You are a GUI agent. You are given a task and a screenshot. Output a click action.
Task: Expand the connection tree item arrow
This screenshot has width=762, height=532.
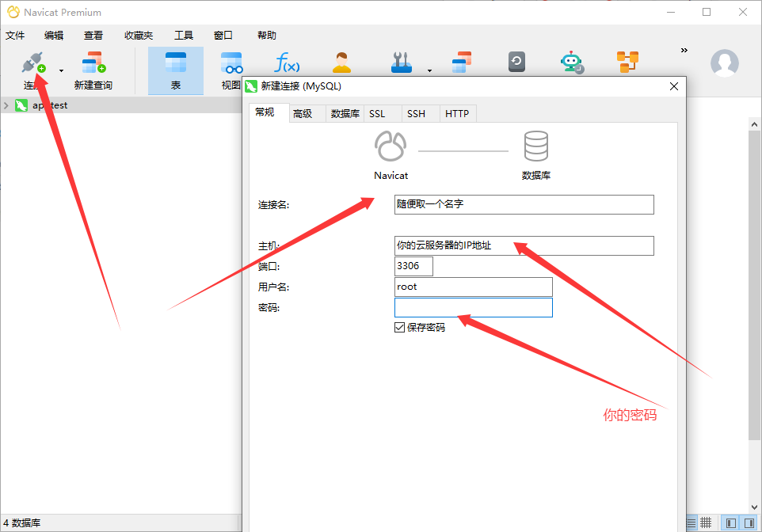click(x=6, y=105)
